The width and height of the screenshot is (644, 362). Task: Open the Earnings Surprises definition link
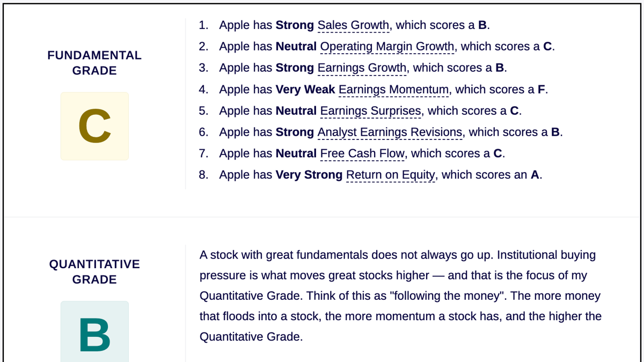[370, 111]
